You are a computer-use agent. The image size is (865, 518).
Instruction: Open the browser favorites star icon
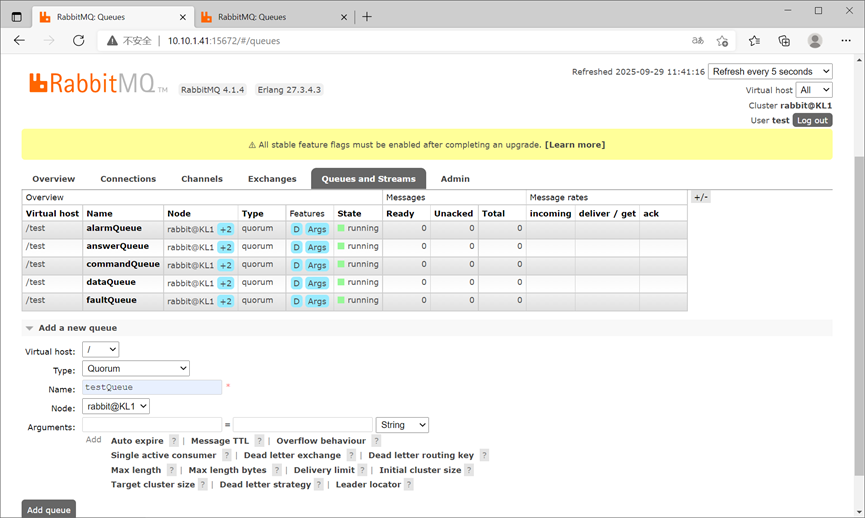754,40
